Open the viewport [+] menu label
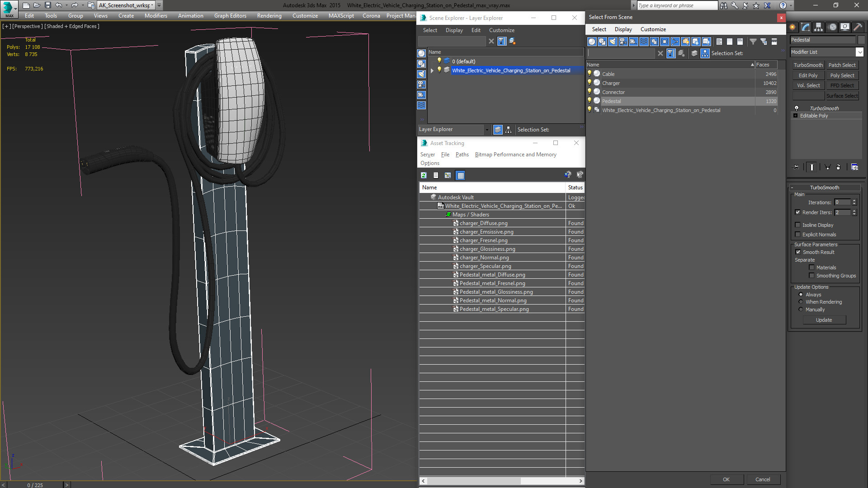868x488 pixels. tap(6, 26)
